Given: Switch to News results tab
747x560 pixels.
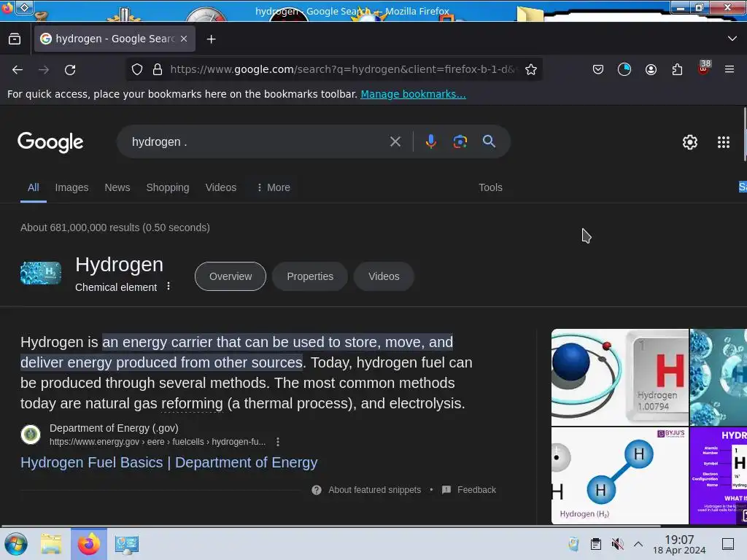Looking at the screenshot, I should 117,187.
